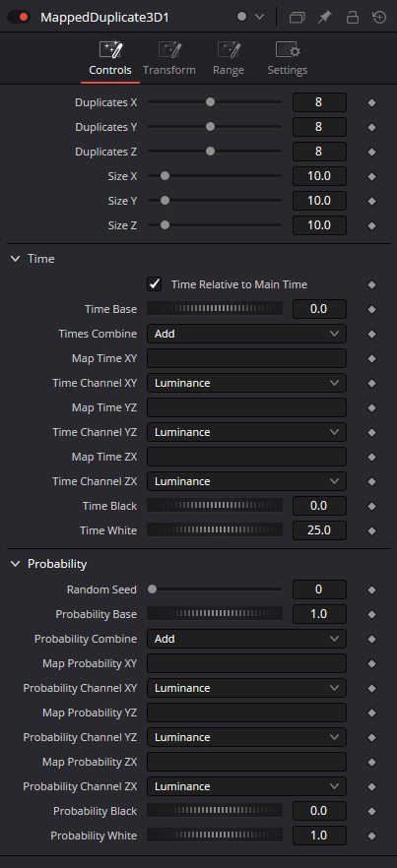This screenshot has width=397, height=868.
Task: Open the Time Channel XY dropdown
Action: 246,383
